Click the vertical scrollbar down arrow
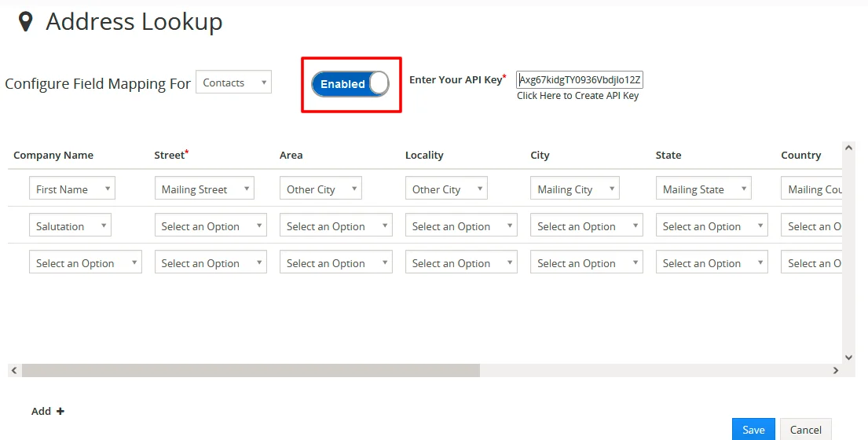Image resolution: width=868 pixels, height=440 pixels. pyautogui.click(x=848, y=357)
